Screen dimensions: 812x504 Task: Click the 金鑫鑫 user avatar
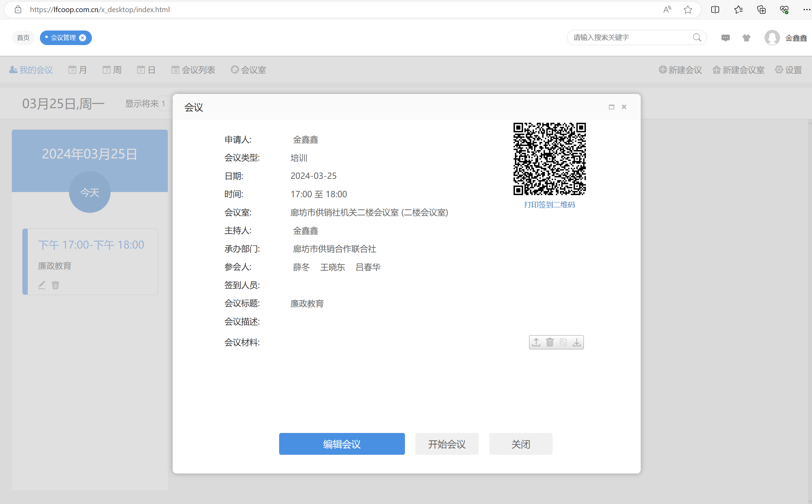[x=772, y=38]
